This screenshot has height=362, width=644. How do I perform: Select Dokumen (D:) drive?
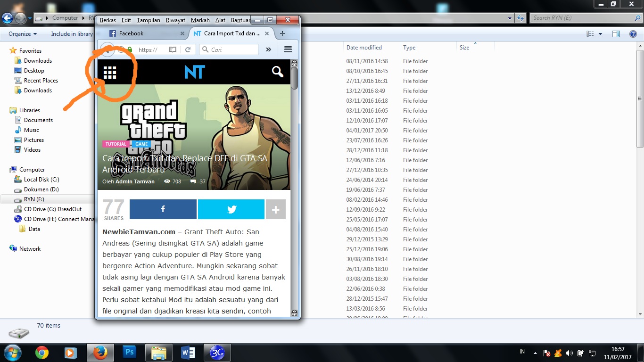[41, 189]
